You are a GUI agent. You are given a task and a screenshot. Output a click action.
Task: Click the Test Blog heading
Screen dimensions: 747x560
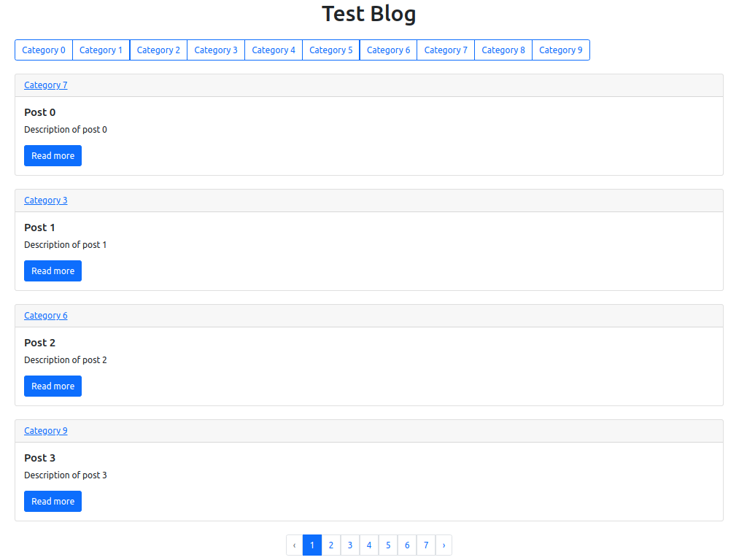tap(369, 14)
